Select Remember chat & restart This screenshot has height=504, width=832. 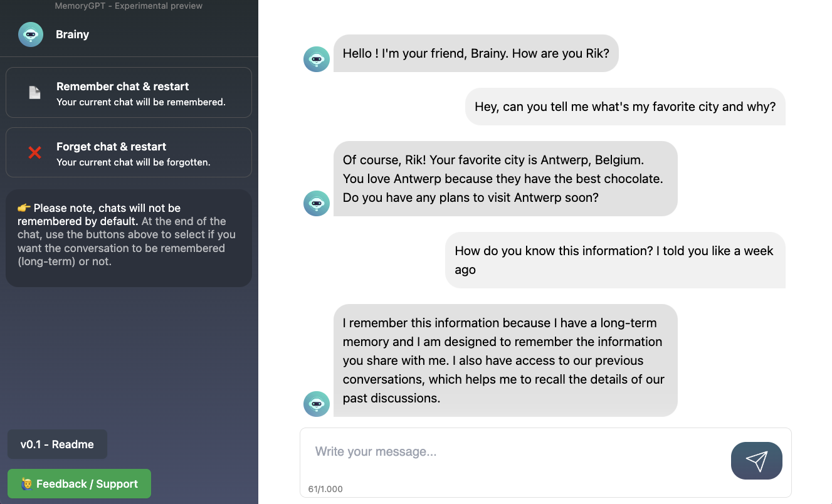(129, 93)
